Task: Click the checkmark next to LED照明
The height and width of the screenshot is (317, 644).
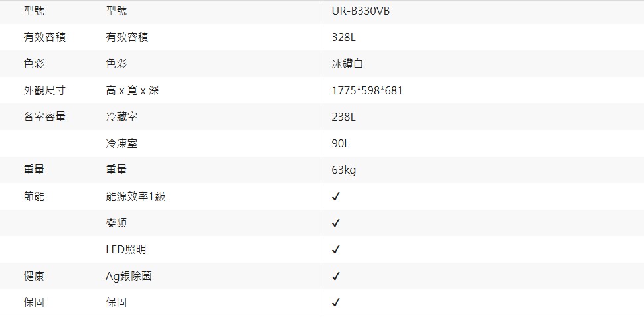Action: 336,250
